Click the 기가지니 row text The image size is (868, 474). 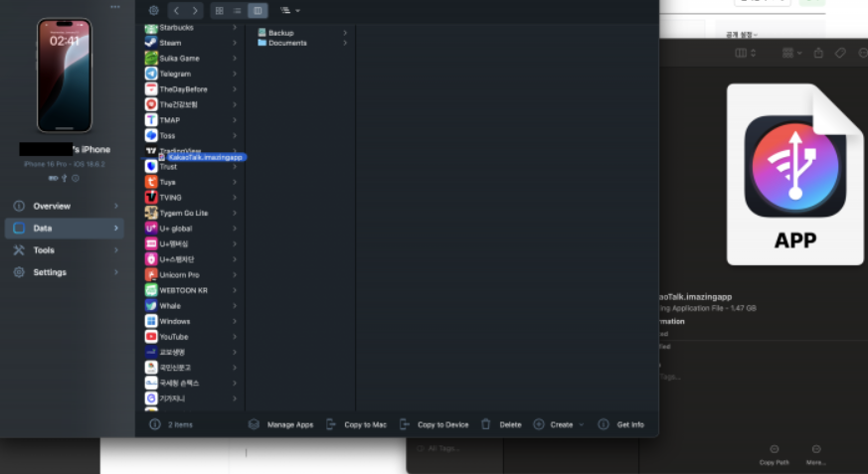(172, 398)
